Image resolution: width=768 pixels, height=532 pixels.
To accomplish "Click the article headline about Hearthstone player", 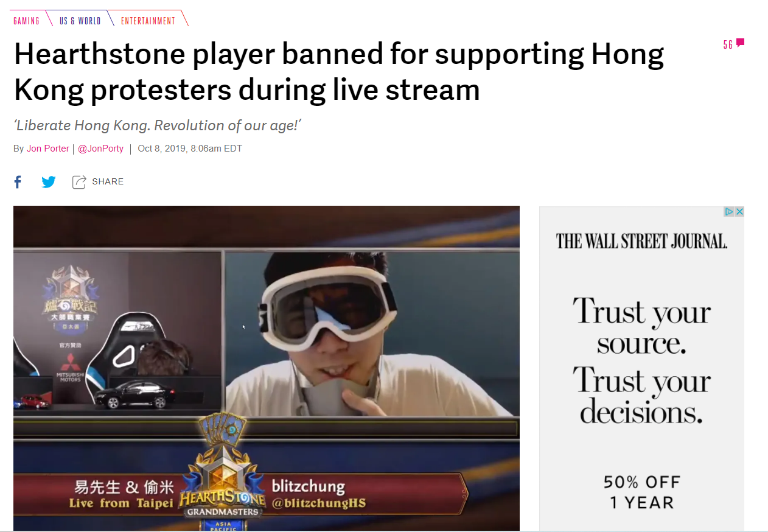I will click(338, 72).
